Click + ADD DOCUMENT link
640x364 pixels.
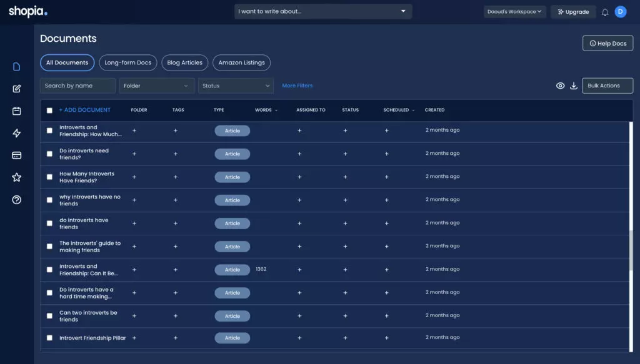pos(84,110)
